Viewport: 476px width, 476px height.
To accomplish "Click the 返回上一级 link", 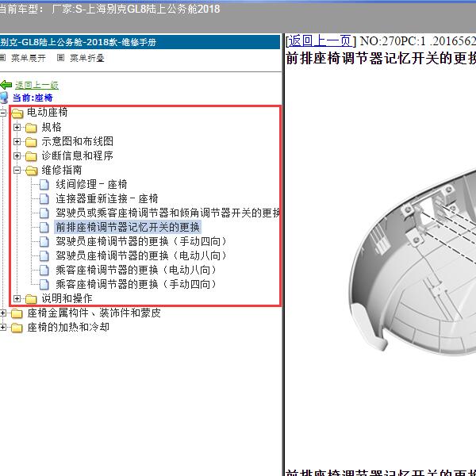I will click(36, 86).
